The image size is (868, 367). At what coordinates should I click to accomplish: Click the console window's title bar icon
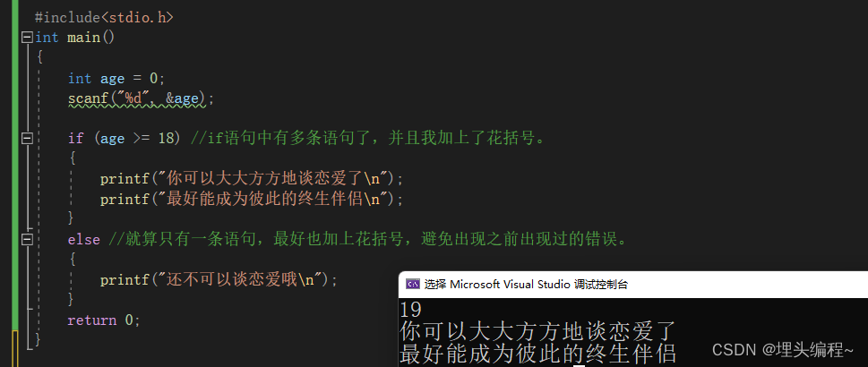click(x=412, y=285)
